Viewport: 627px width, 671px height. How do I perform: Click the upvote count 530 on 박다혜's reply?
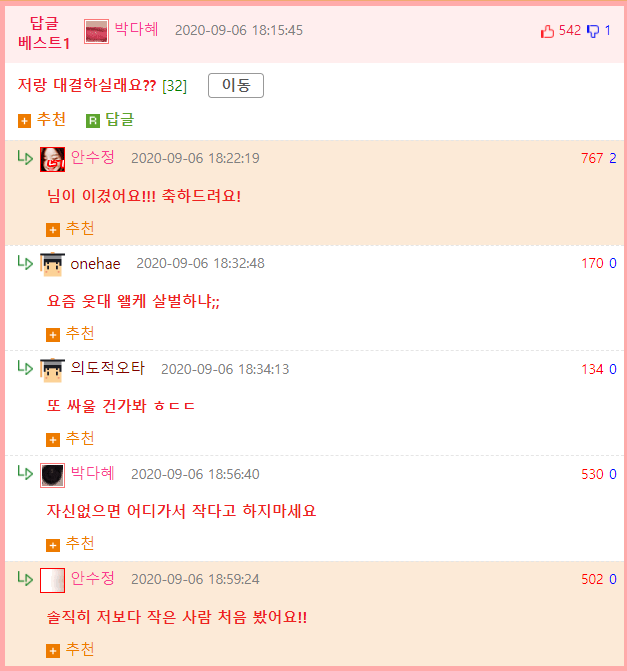point(592,474)
